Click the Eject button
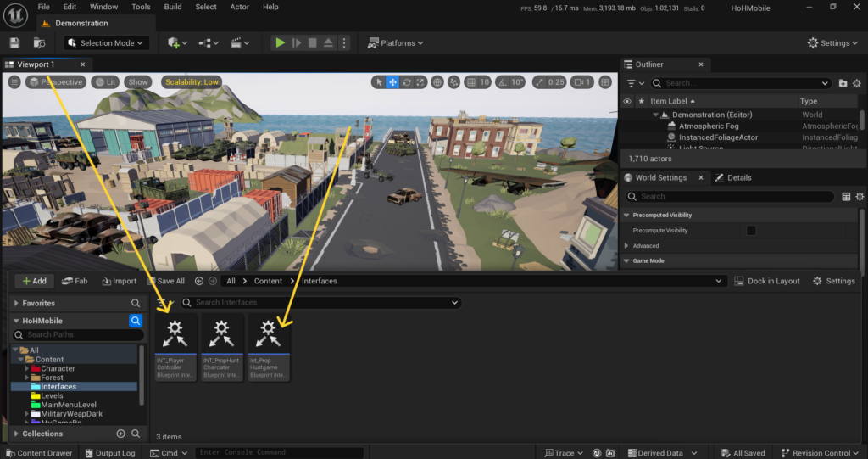 pyautogui.click(x=328, y=42)
